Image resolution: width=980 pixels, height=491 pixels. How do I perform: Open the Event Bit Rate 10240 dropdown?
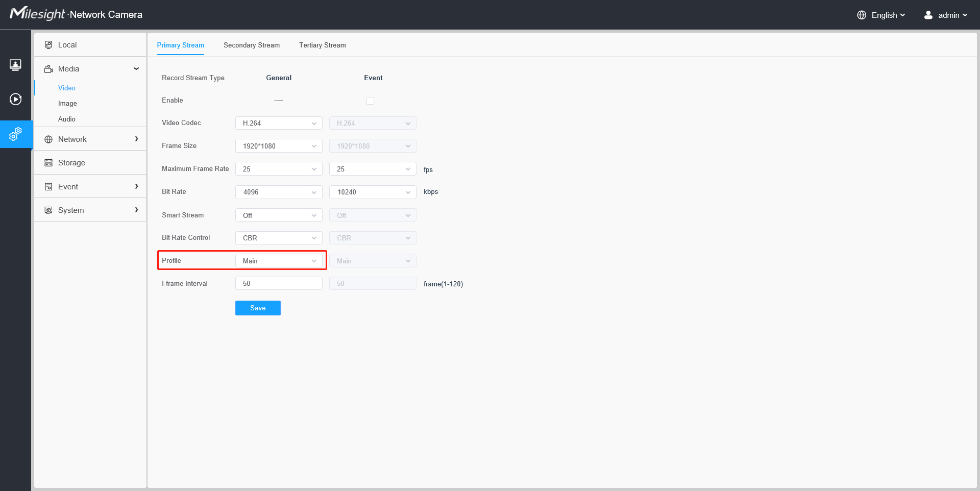[373, 192]
